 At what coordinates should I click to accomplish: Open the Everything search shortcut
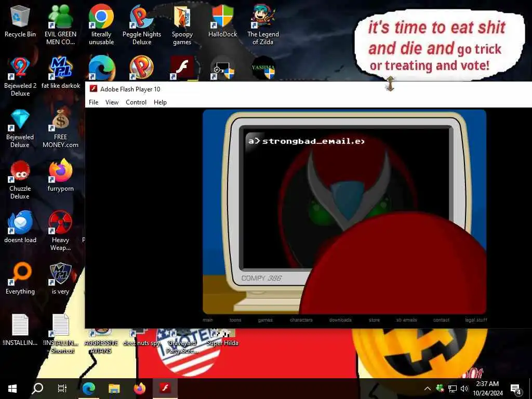pyautogui.click(x=20, y=278)
